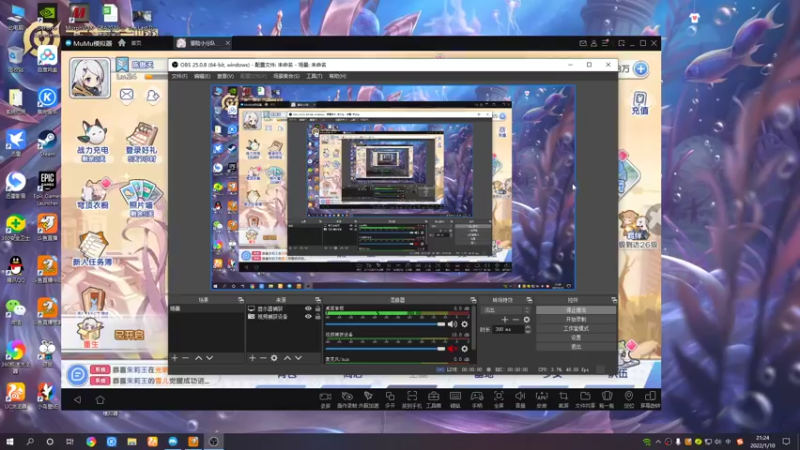
Task: Open the OBS 编辑(E) menu
Action: [x=202, y=76]
